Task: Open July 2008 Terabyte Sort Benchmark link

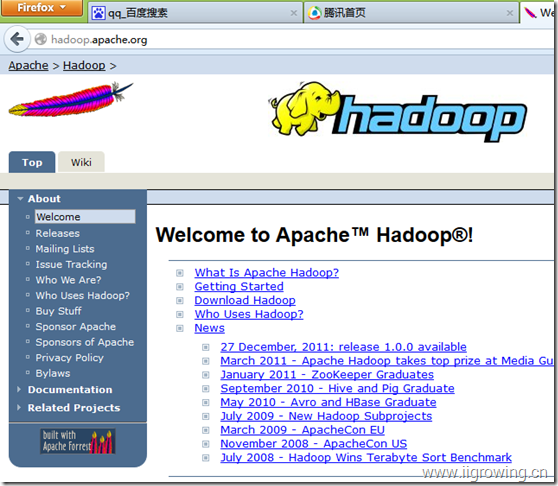Action: click(366, 457)
